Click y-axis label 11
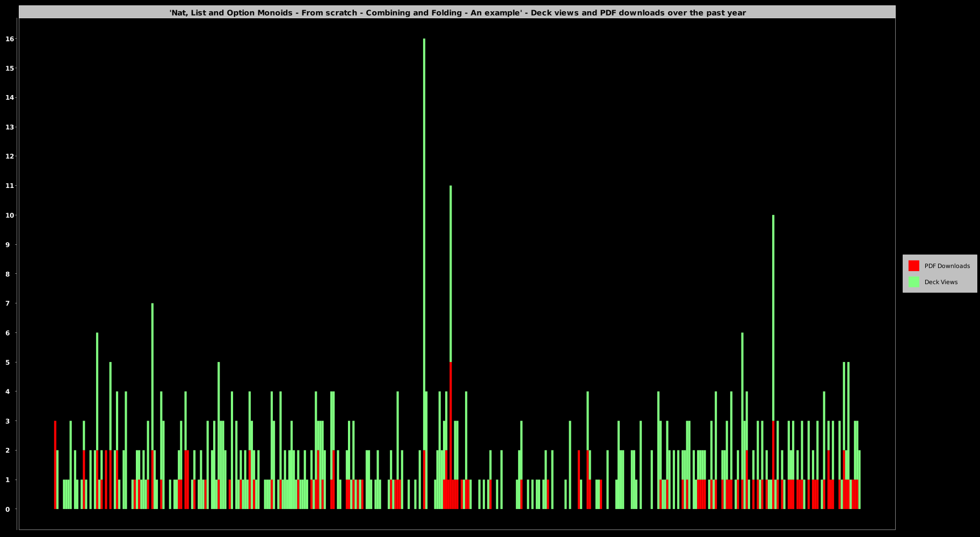980x537 pixels. coord(10,186)
